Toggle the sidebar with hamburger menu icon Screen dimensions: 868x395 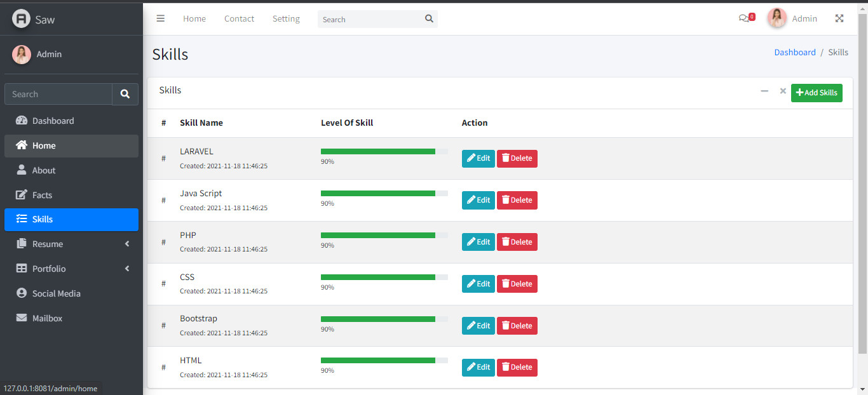coord(161,18)
